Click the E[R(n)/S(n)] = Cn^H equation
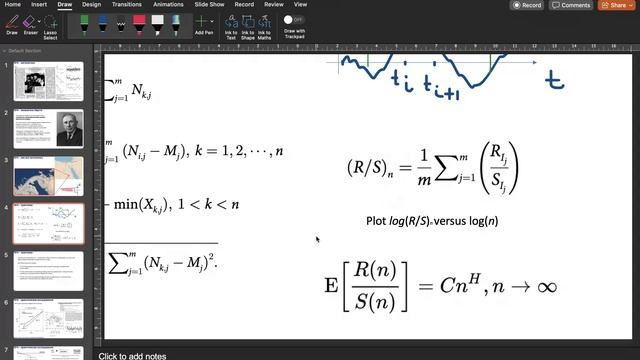640x360 pixels. pos(441,287)
